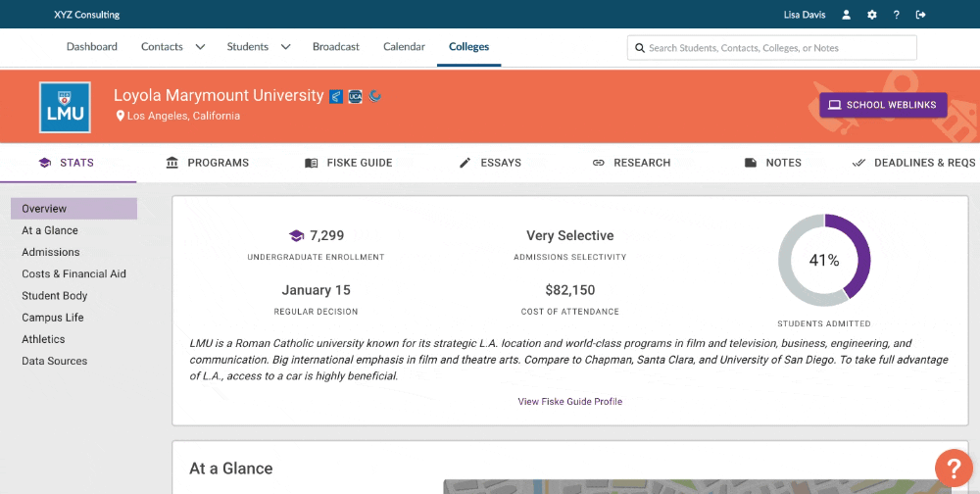Click the XYZ Consulting title
980x494 pixels.
pyautogui.click(x=87, y=15)
